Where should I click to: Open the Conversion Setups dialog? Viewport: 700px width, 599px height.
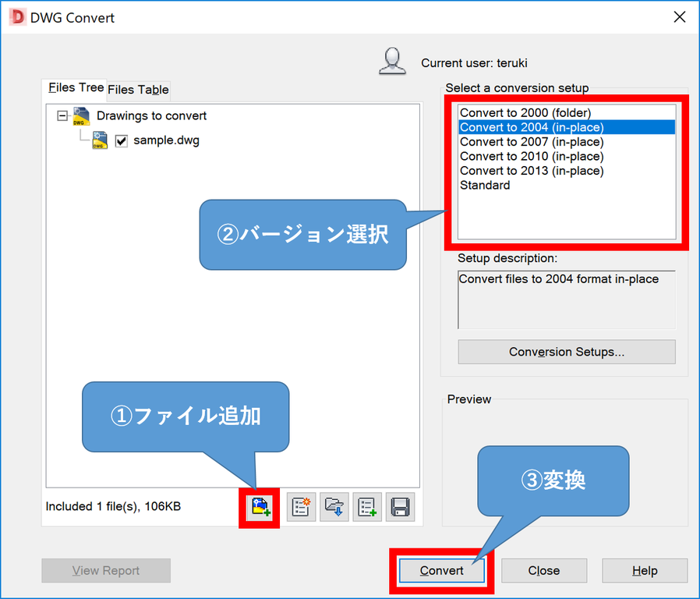click(567, 352)
